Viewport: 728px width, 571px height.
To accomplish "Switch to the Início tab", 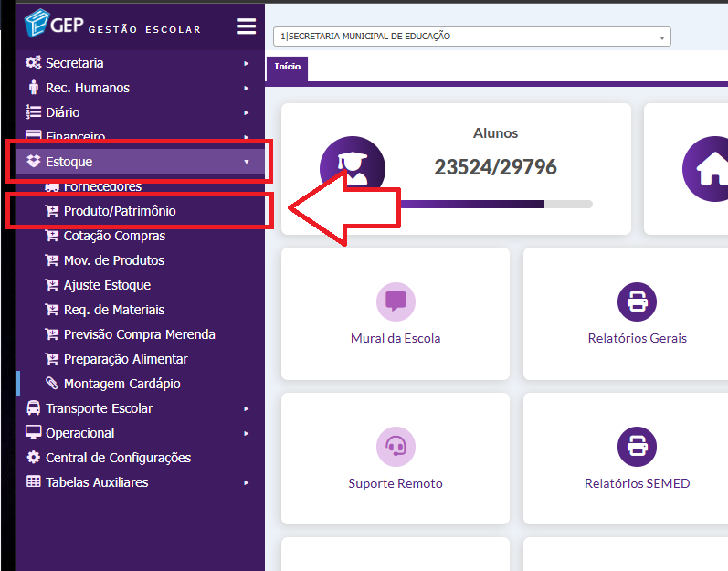I will click(x=287, y=68).
